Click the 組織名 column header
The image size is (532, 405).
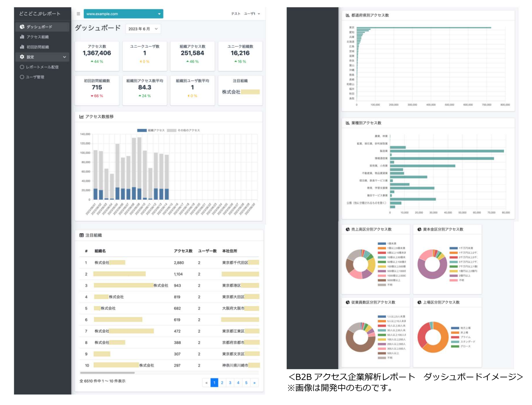100,251
